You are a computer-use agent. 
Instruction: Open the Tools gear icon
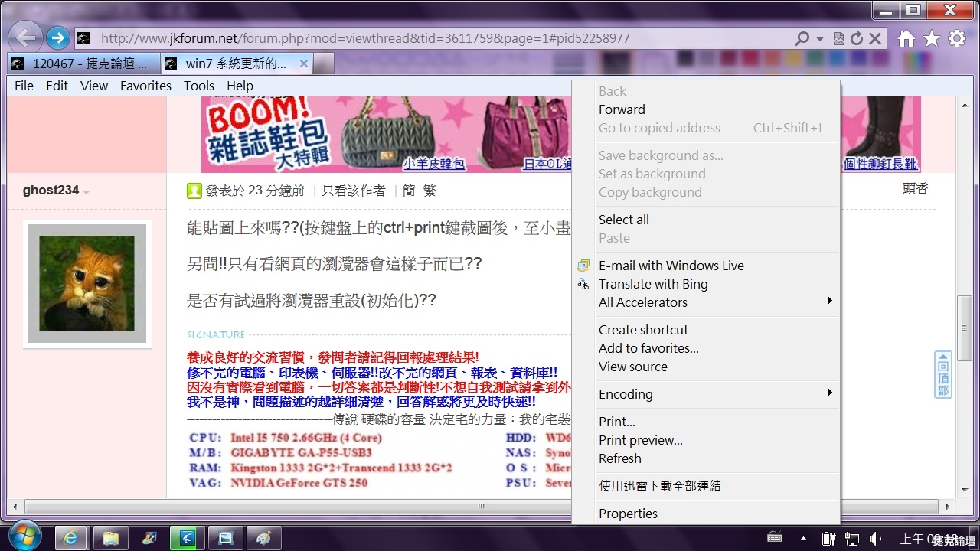957,38
